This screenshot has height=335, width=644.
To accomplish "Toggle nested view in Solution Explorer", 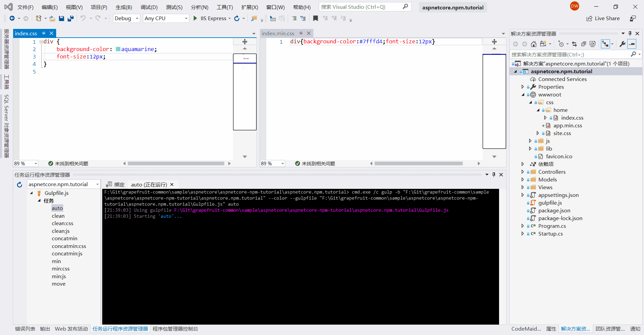I will tap(605, 44).
